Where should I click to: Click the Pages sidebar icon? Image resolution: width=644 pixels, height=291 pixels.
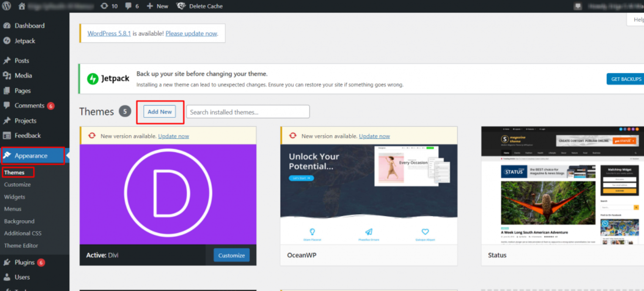7,91
